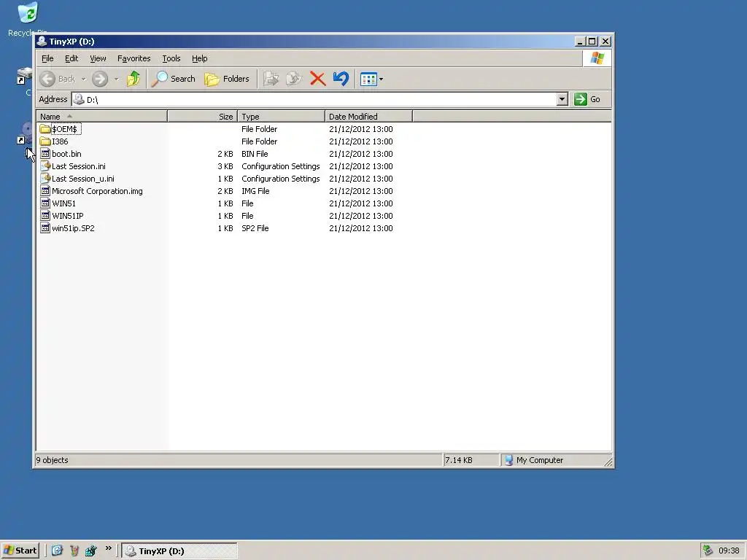Click the 'win51ip.SP2' file name

point(74,228)
